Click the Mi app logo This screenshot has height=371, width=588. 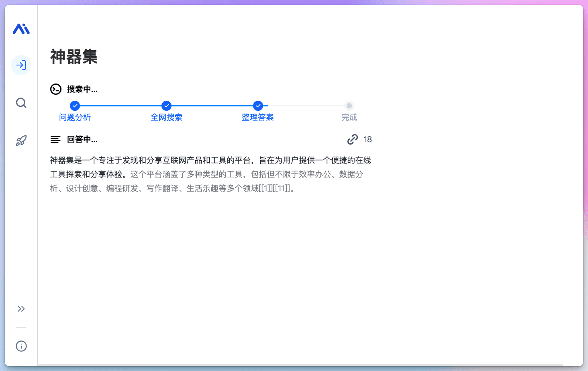pos(21,29)
